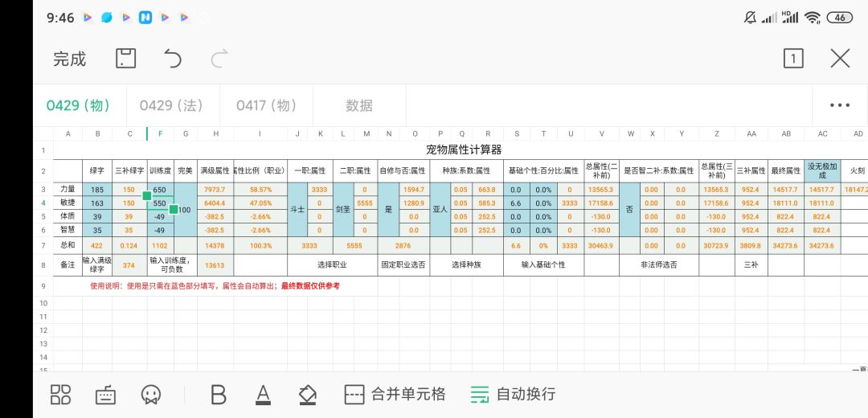Select the 没无极加成 header cell
868x418 pixels.
tap(822, 171)
